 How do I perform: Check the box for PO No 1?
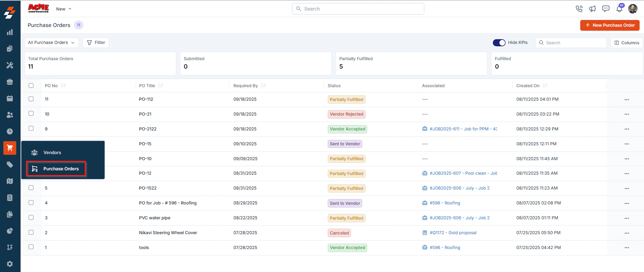(31, 247)
